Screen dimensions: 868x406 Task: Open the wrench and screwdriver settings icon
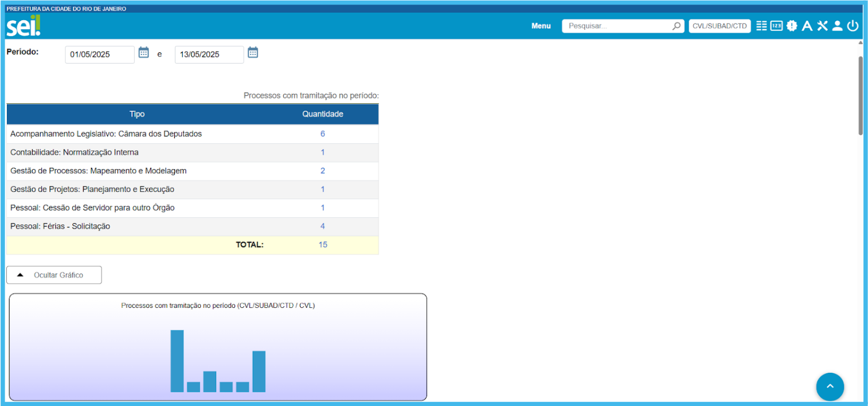823,26
